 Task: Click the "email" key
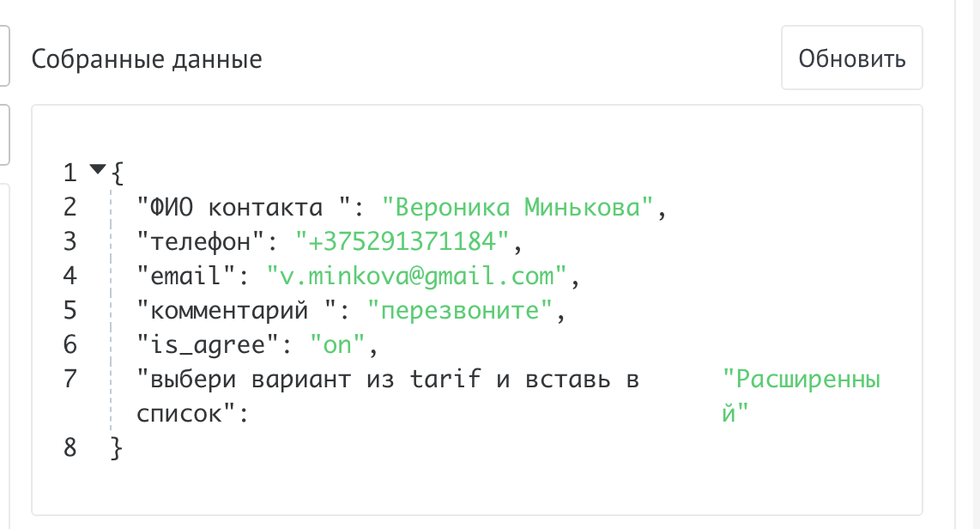click(x=185, y=276)
